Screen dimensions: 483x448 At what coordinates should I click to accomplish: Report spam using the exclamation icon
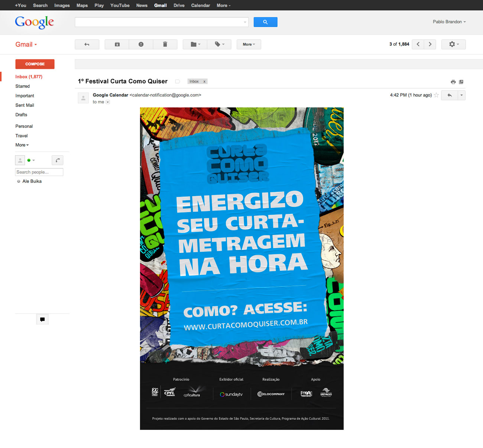[141, 45]
